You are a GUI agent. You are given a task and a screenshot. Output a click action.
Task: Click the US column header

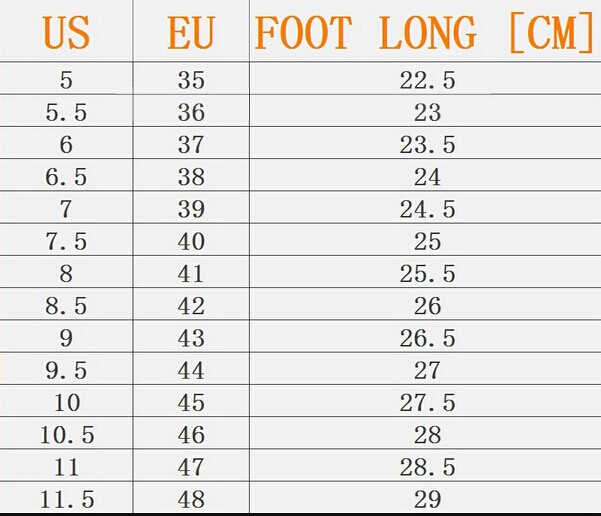point(66,32)
